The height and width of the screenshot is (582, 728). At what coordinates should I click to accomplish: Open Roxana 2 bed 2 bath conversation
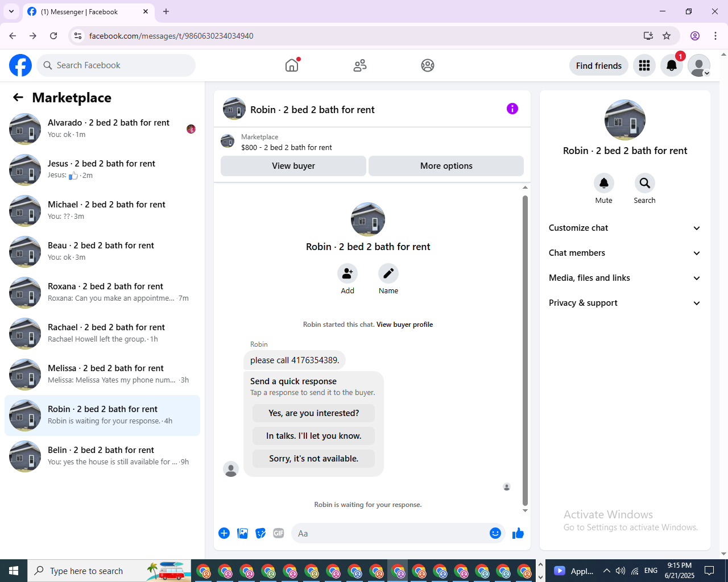pyautogui.click(x=102, y=293)
